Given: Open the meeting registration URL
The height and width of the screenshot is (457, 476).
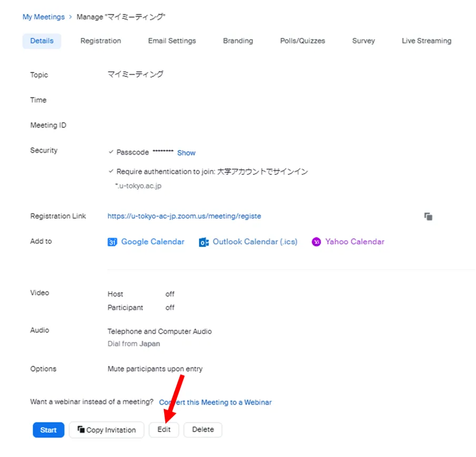Looking at the screenshot, I should (x=184, y=216).
